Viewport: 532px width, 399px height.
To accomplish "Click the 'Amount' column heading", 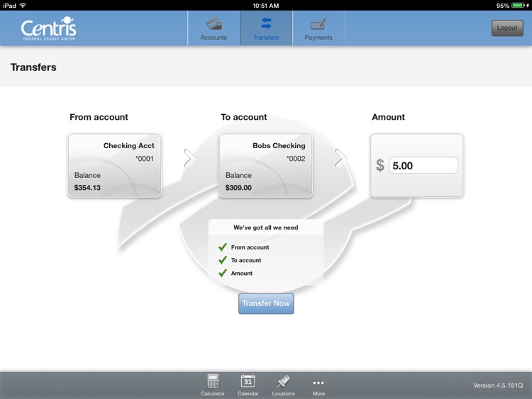I will point(389,117).
